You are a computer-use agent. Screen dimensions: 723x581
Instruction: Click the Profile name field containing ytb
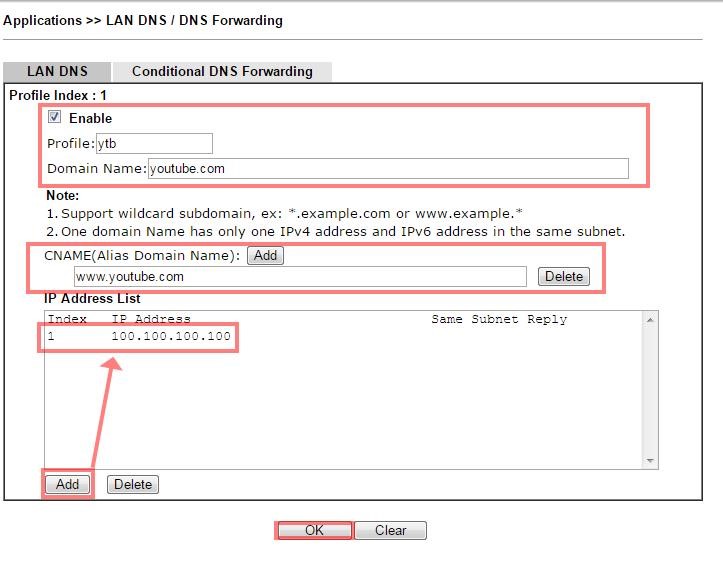(x=154, y=143)
